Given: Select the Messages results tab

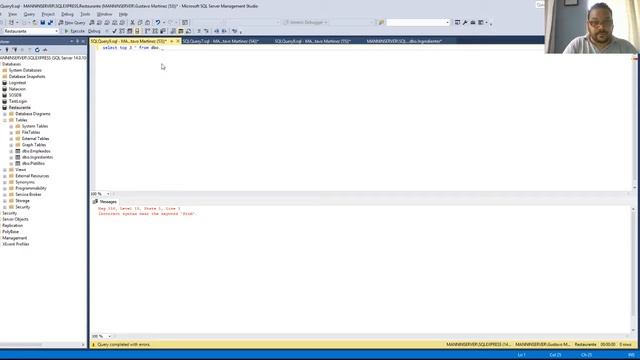Looking at the screenshot, I should pos(105,202).
